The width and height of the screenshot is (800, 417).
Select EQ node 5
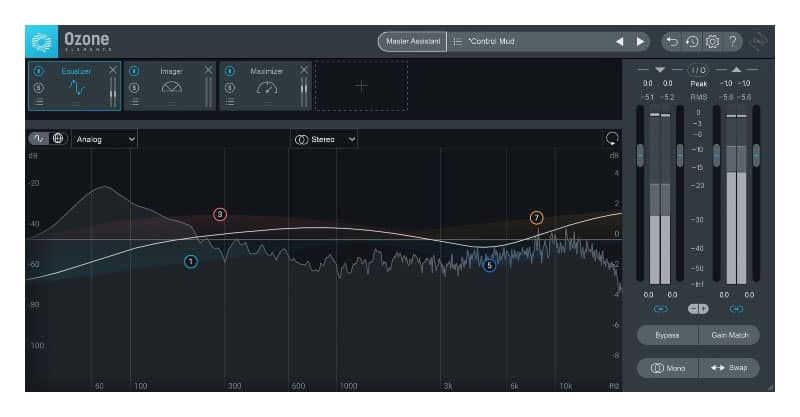click(x=489, y=265)
